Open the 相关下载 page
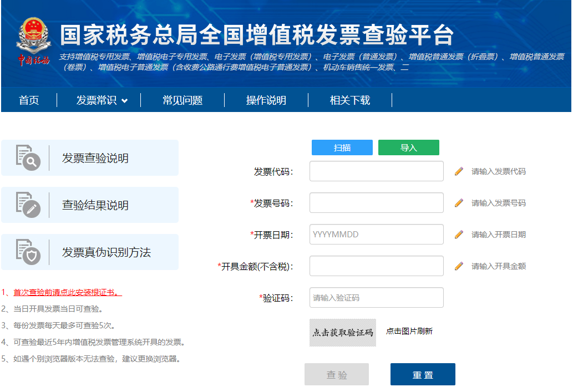 pyautogui.click(x=350, y=100)
